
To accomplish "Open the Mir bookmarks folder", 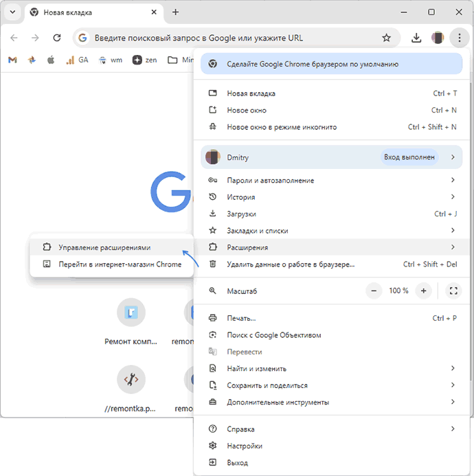I will (181, 60).
